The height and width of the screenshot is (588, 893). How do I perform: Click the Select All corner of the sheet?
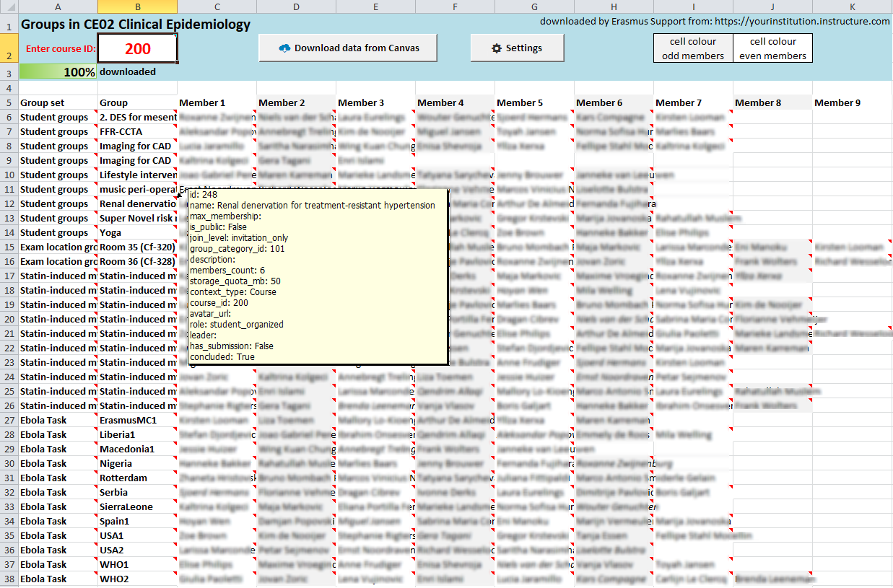coord(9,6)
